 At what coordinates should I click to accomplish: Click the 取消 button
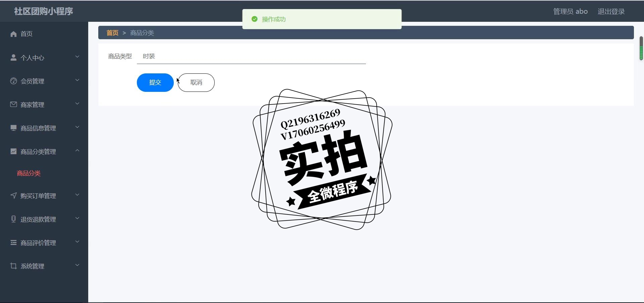click(x=196, y=82)
